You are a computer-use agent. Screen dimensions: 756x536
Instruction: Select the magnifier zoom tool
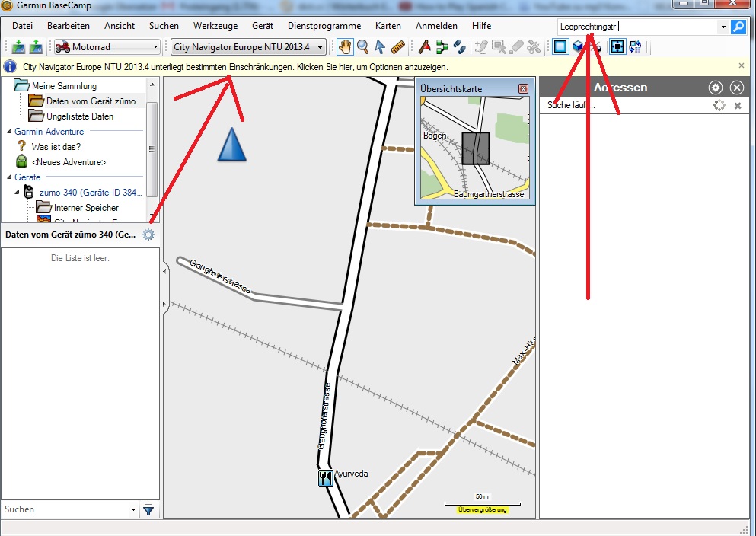[x=363, y=46]
